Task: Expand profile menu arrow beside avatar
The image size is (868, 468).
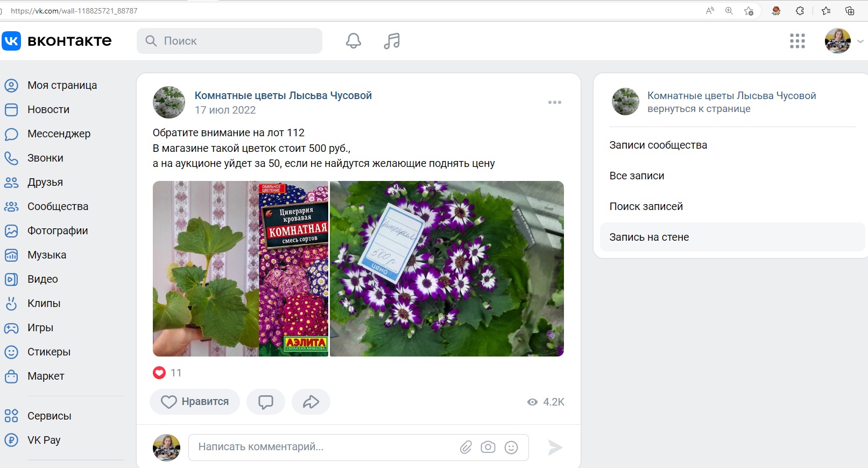Action: pos(860,41)
